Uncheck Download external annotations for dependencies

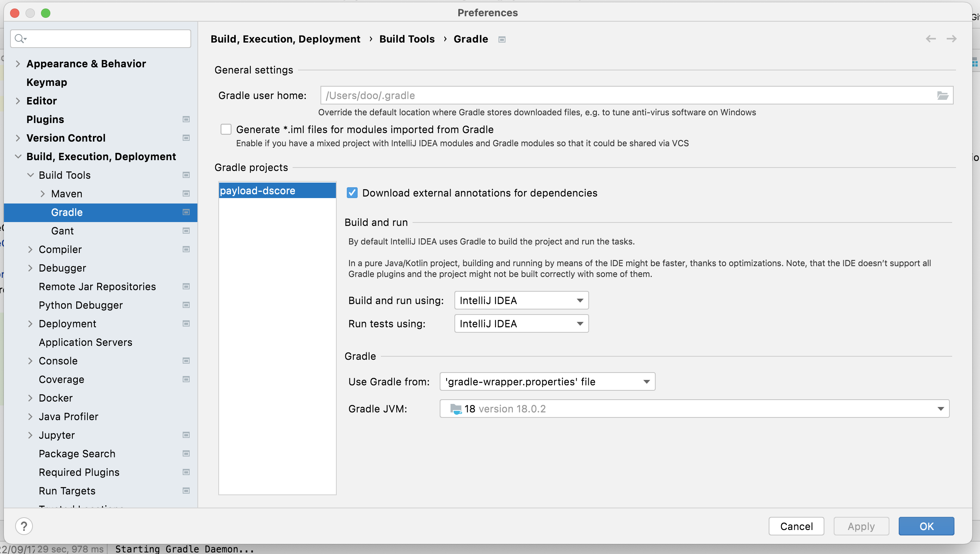(x=352, y=193)
